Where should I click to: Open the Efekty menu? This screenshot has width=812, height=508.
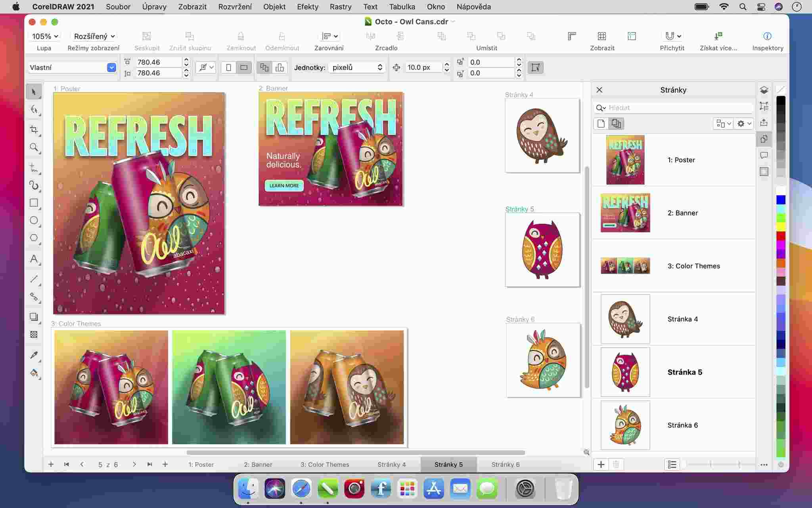click(307, 7)
